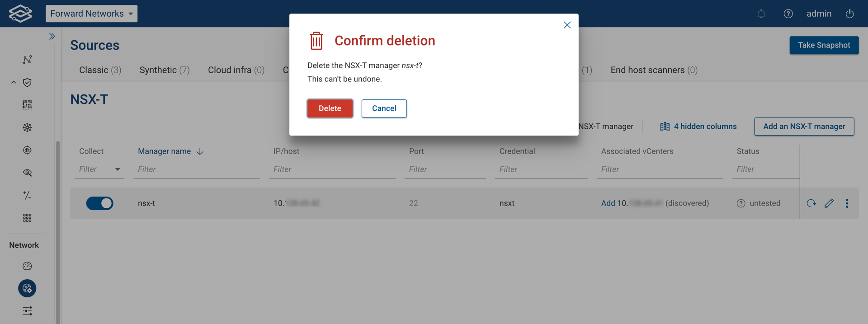
Task: Open the circular target sidebar icon
Action: 27,150
